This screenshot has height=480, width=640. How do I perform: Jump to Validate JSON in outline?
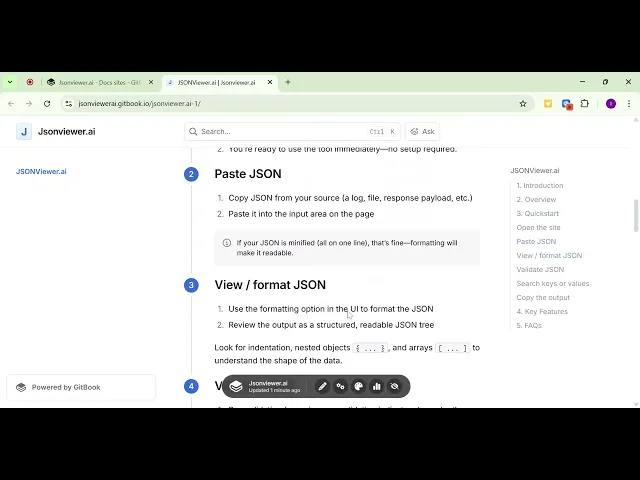coord(540,269)
